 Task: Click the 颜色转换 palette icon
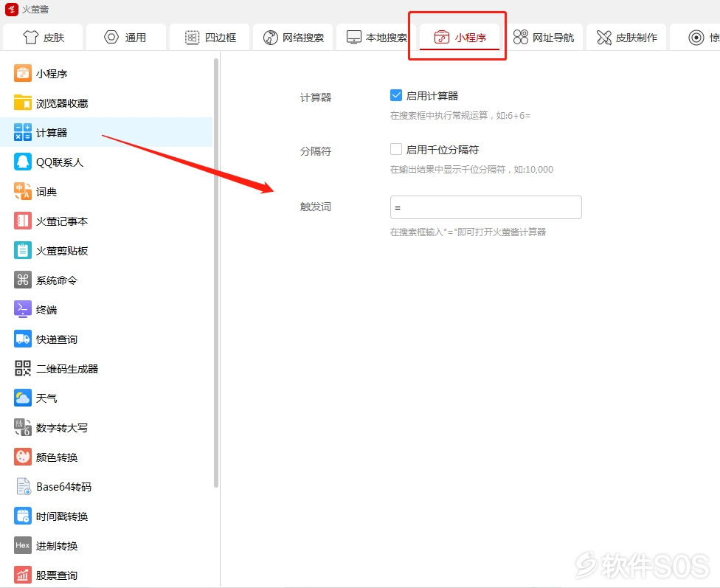tap(22, 457)
